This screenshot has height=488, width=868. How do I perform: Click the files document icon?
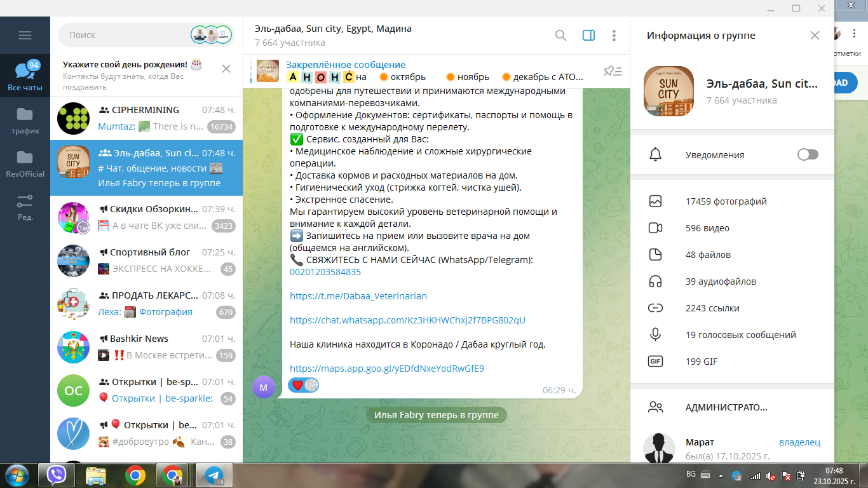pyautogui.click(x=655, y=255)
